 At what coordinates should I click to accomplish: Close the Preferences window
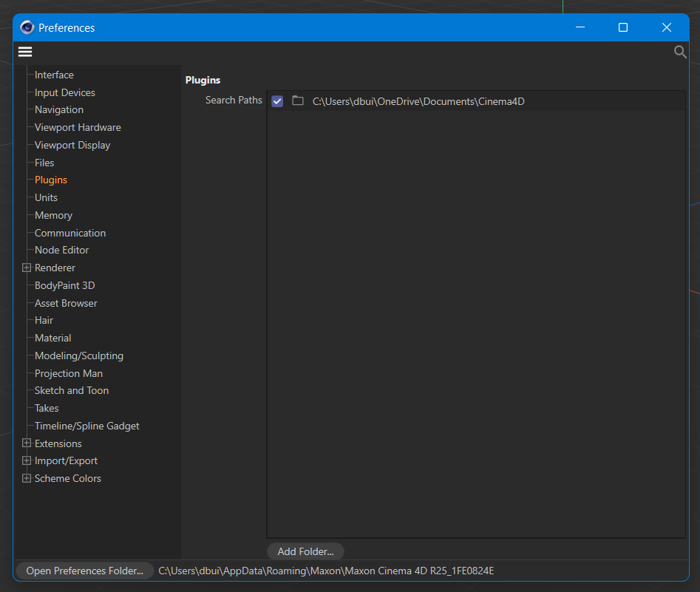click(x=666, y=27)
